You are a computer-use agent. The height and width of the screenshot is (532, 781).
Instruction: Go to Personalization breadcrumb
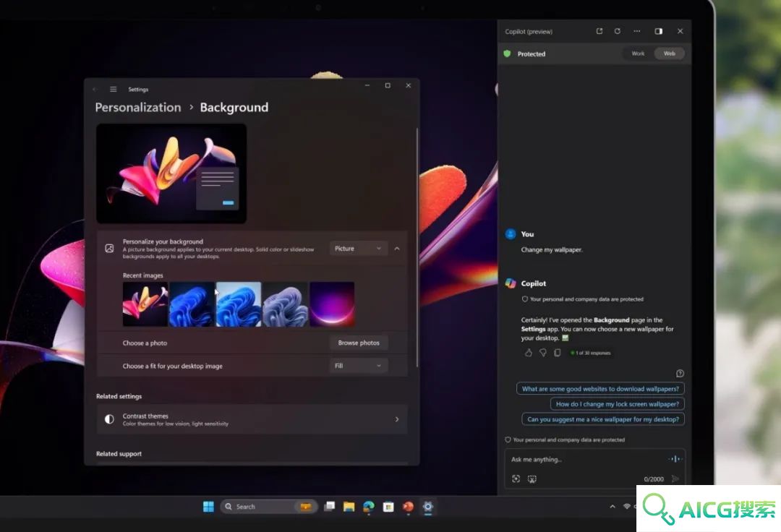click(x=138, y=108)
